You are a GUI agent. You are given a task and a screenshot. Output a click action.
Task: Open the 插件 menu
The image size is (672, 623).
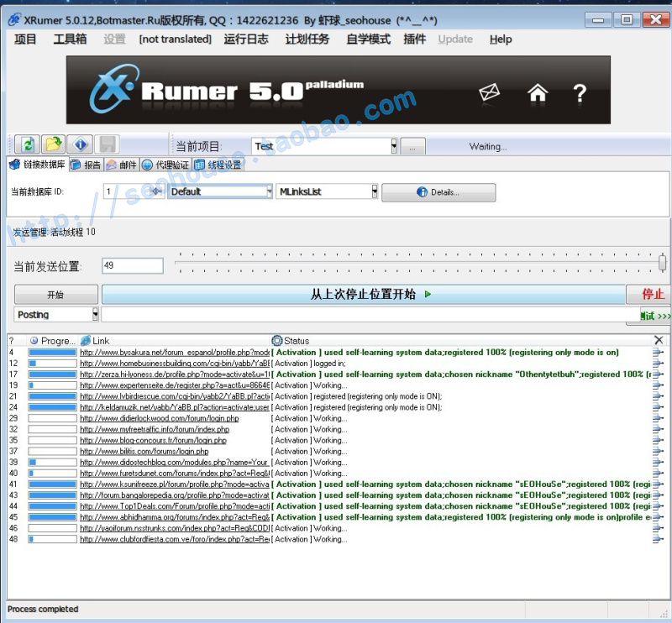[414, 39]
